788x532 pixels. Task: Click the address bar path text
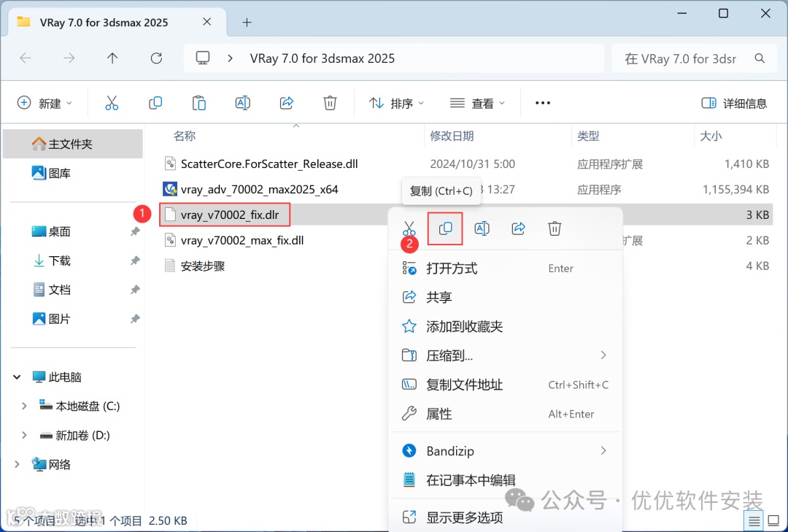coord(322,58)
